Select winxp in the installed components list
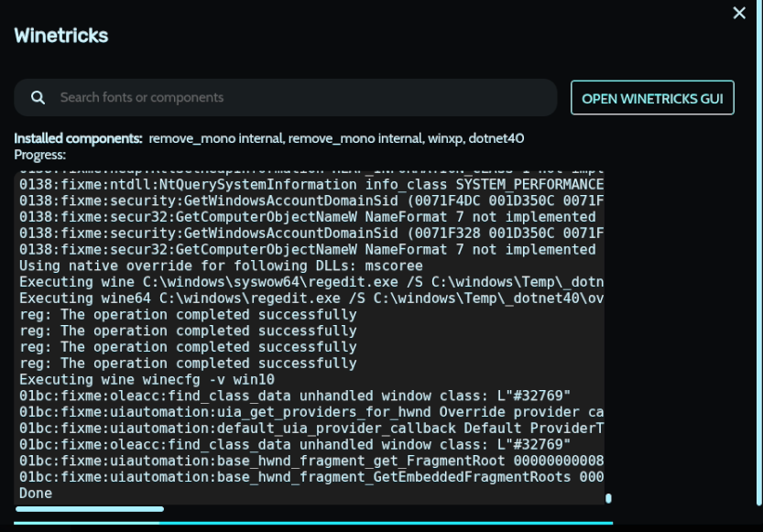Image resolution: width=763 pixels, height=532 pixels. pos(443,138)
